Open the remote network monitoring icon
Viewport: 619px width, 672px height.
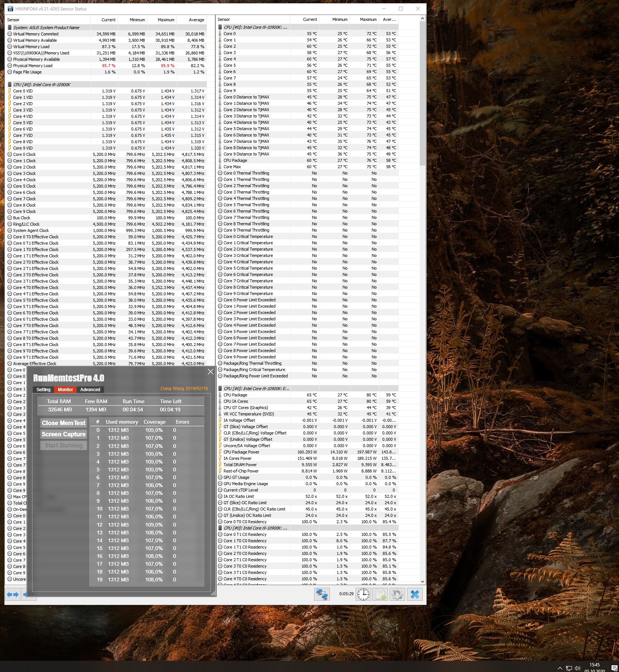coord(322,594)
